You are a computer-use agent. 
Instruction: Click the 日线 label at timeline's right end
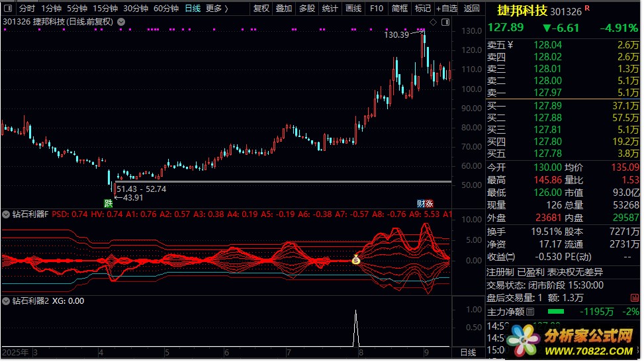(467, 353)
